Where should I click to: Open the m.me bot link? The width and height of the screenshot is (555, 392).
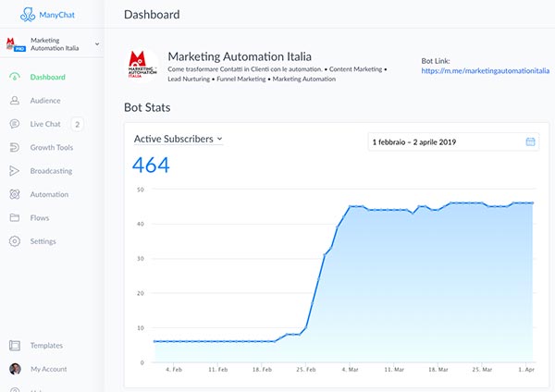click(x=486, y=71)
